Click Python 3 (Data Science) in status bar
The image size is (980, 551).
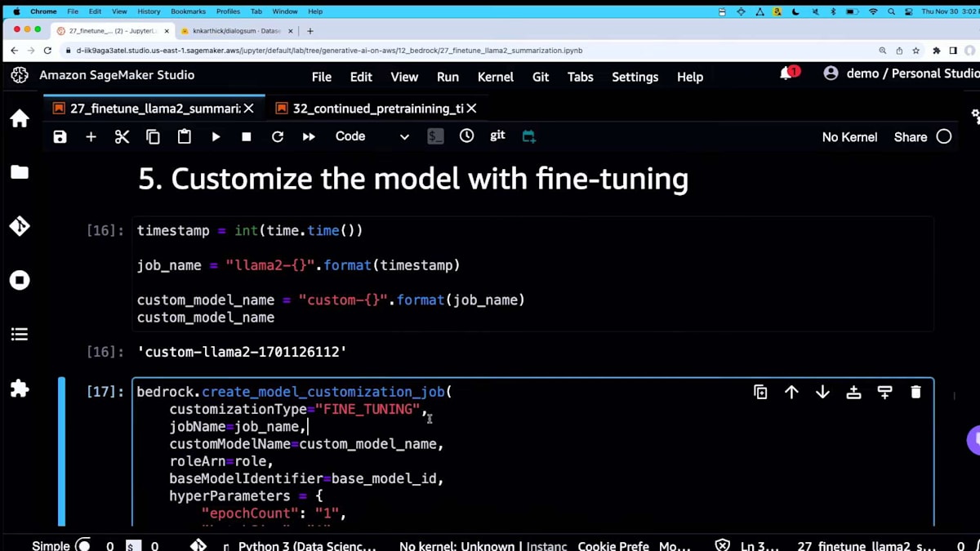click(306, 545)
